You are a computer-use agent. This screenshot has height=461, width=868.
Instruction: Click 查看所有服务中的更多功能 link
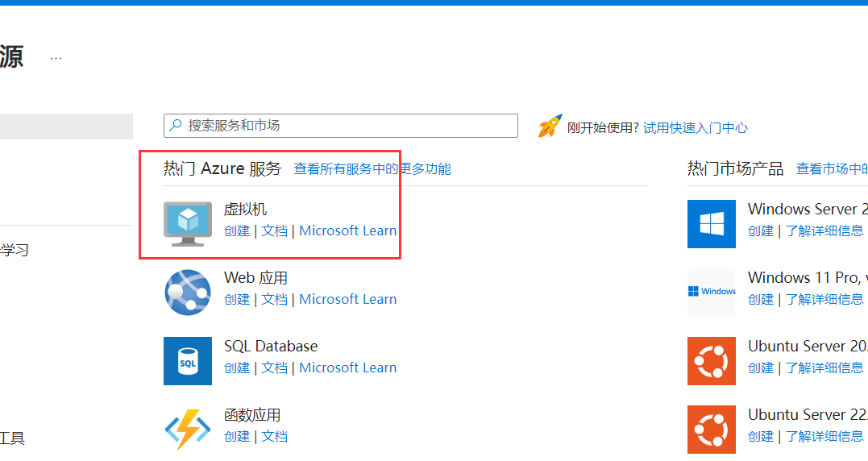[x=372, y=168]
